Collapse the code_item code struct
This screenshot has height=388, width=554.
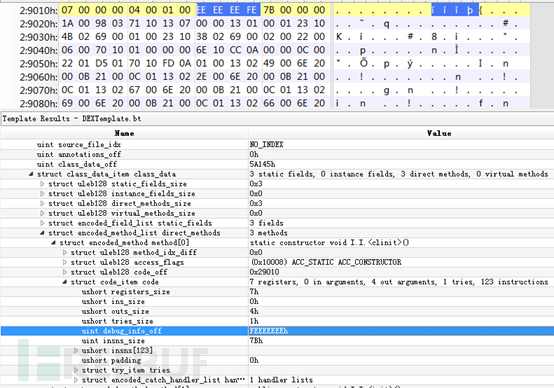(65, 282)
